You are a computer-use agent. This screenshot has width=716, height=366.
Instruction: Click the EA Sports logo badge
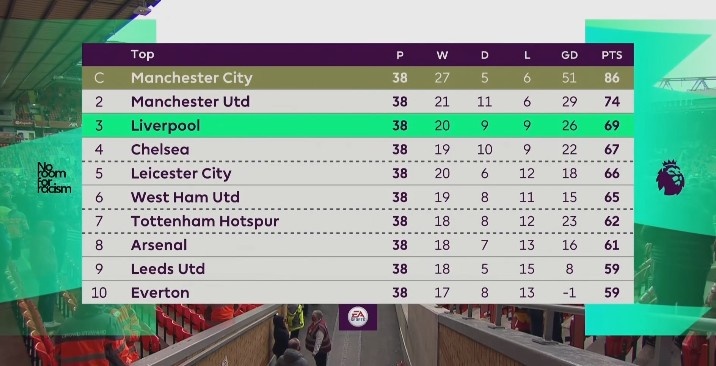358,317
